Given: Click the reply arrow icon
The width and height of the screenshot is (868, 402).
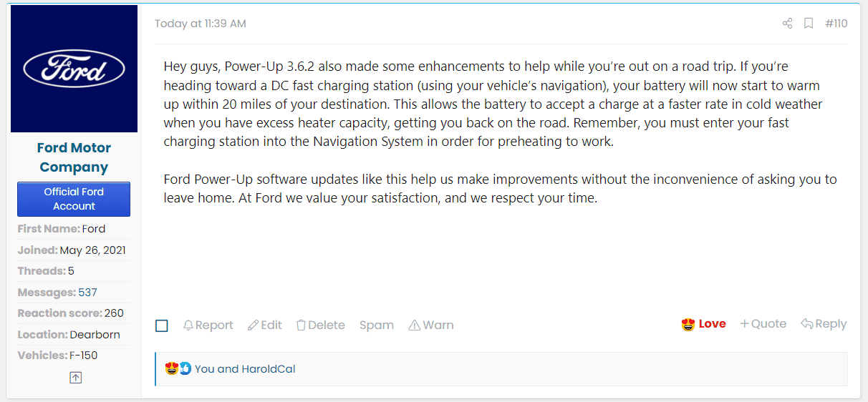Looking at the screenshot, I should pyautogui.click(x=806, y=324).
